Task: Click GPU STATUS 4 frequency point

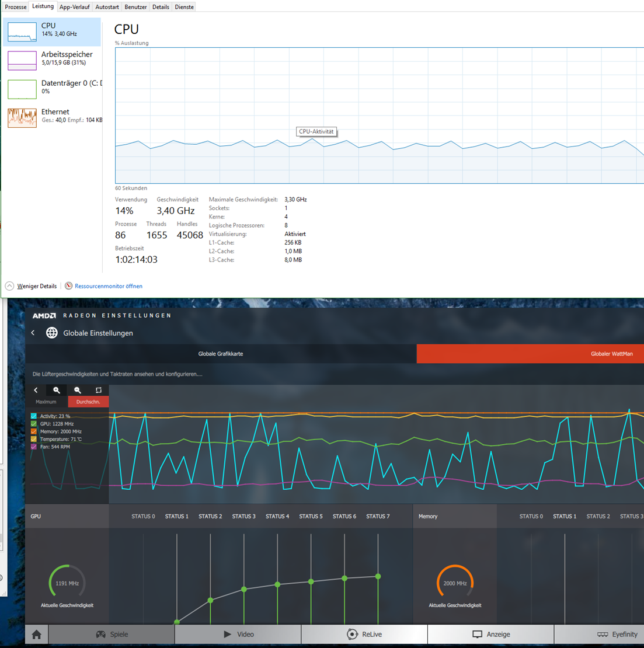Action: (277, 584)
